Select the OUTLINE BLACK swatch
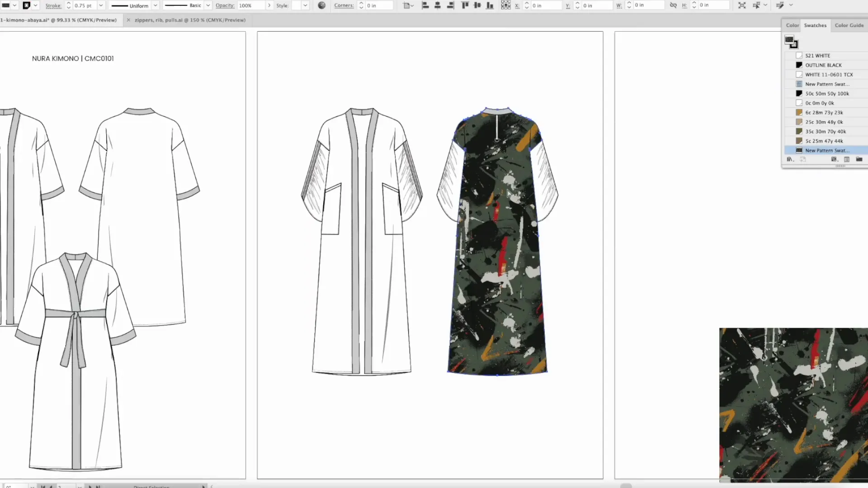The height and width of the screenshot is (488, 868). tap(826, 65)
